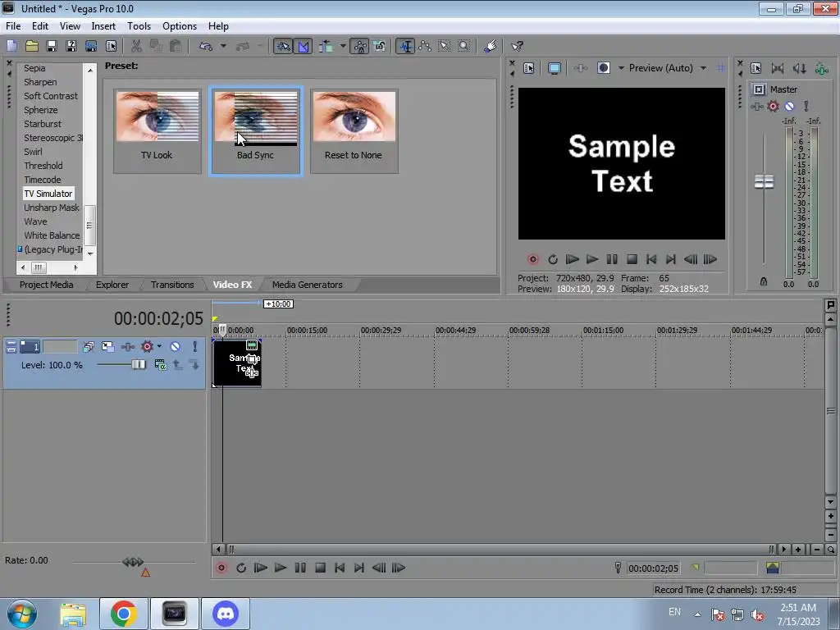The width and height of the screenshot is (840, 630).
Task: Choose Threshold from the effects list
Action: (x=43, y=166)
